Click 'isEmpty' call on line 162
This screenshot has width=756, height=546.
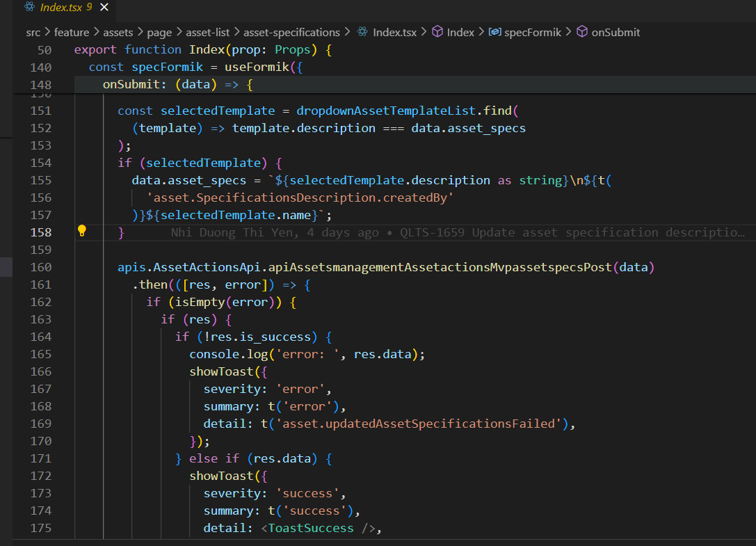click(x=200, y=302)
